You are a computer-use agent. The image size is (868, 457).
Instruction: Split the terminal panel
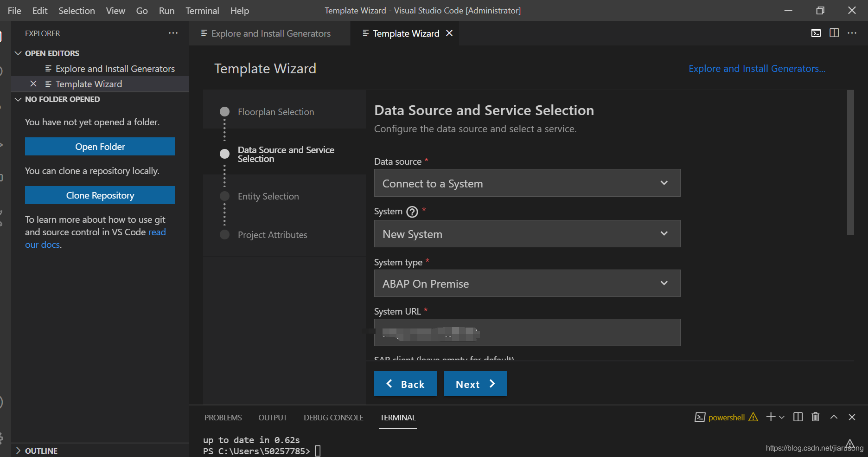(798, 417)
